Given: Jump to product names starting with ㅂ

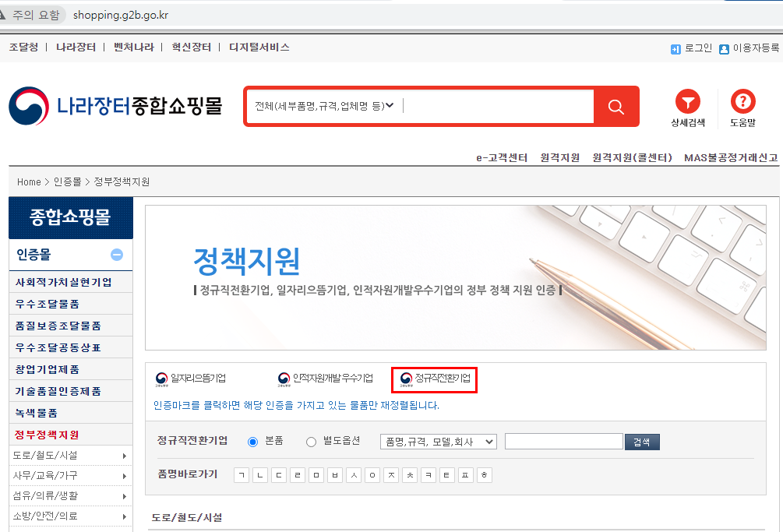Looking at the screenshot, I should click(335, 475).
